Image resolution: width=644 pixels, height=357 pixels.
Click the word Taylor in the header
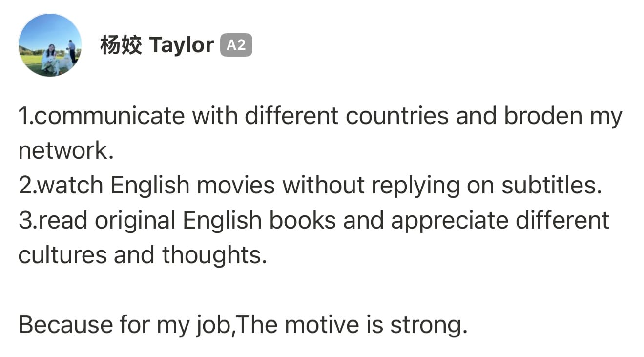[x=182, y=46]
